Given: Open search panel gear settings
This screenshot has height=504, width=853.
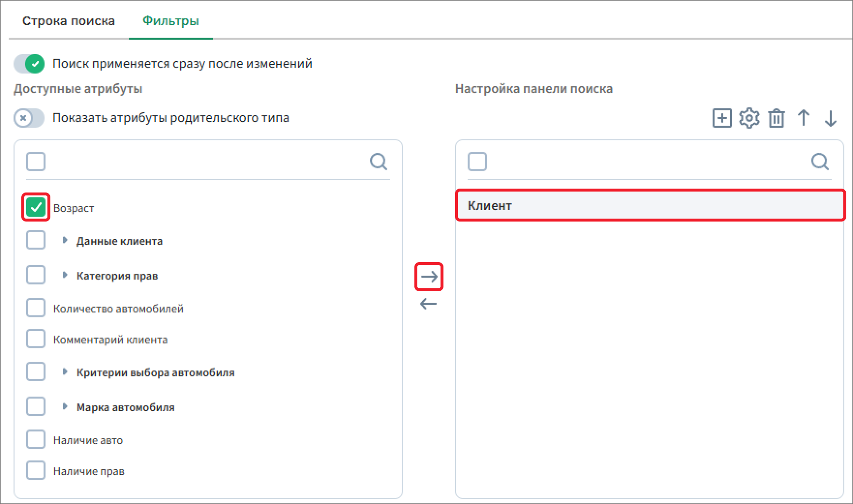Looking at the screenshot, I should click(749, 118).
